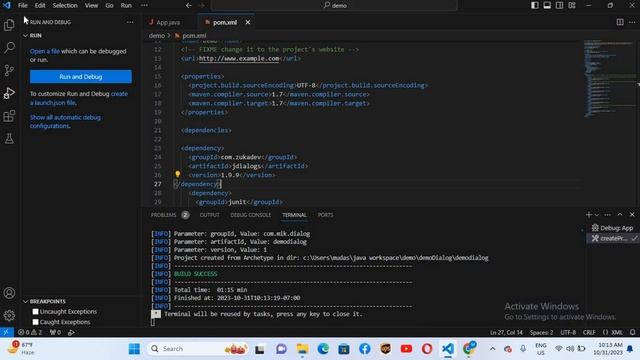Toggle Uncaught Exceptions breakpoint checkbox

(x=36, y=312)
